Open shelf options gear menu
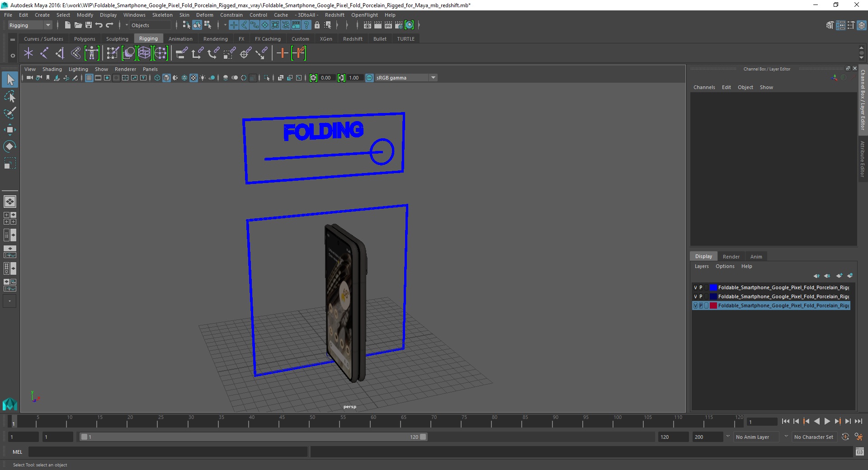Viewport: 868px width, 470px height. click(13, 56)
